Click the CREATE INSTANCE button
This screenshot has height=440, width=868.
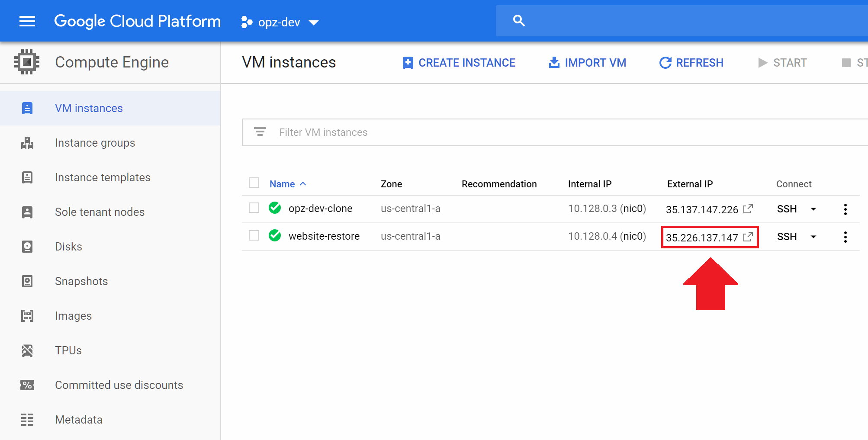tap(459, 63)
